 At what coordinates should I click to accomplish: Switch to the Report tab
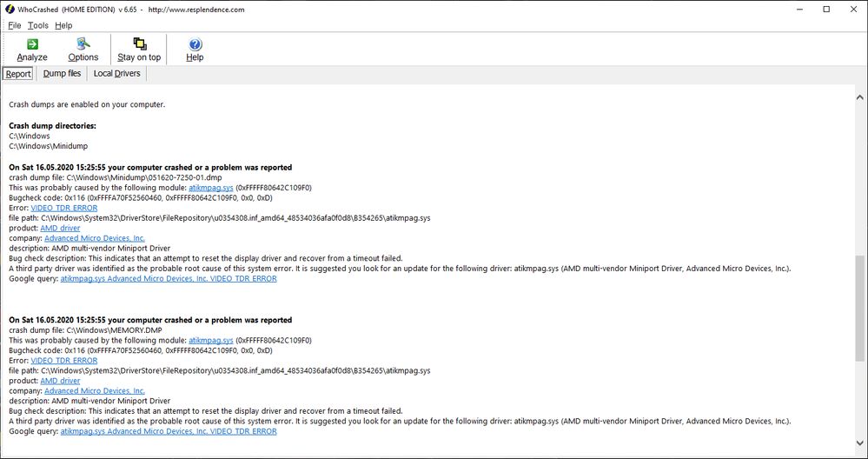(18, 74)
